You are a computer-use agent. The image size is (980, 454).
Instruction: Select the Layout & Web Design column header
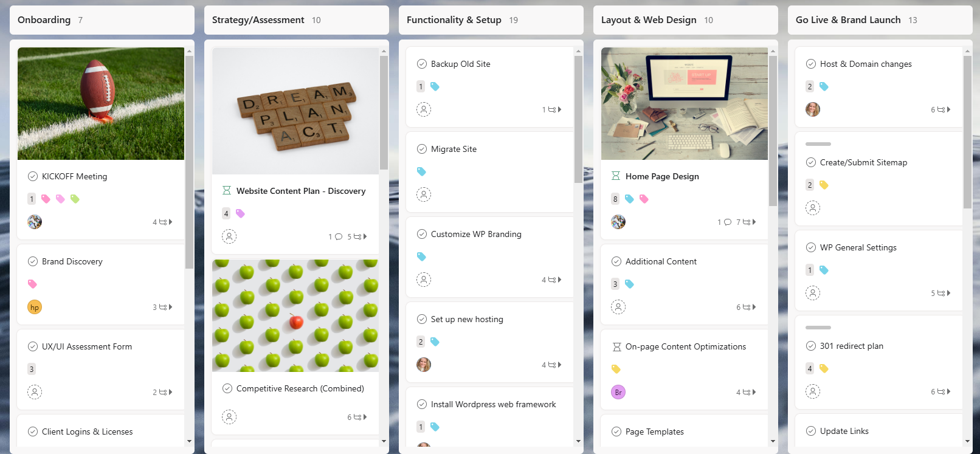point(685,20)
